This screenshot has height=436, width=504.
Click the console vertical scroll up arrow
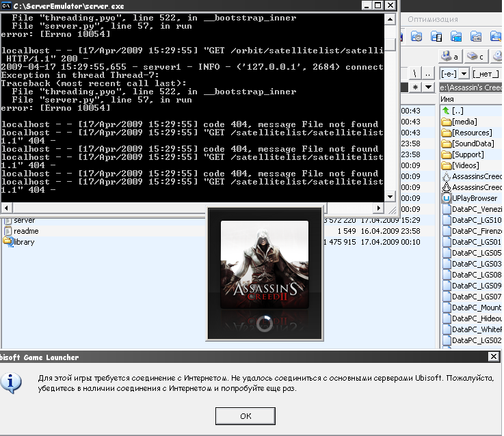coord(390,20)
